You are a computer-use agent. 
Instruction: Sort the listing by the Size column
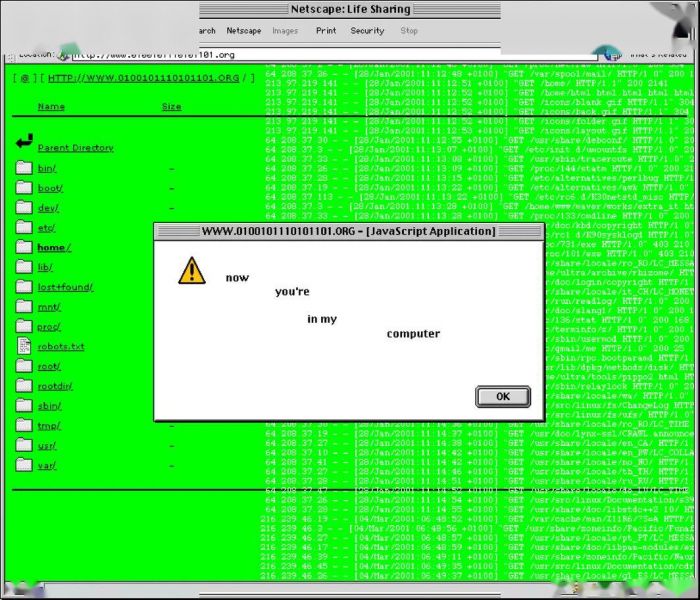coord(171,107)
